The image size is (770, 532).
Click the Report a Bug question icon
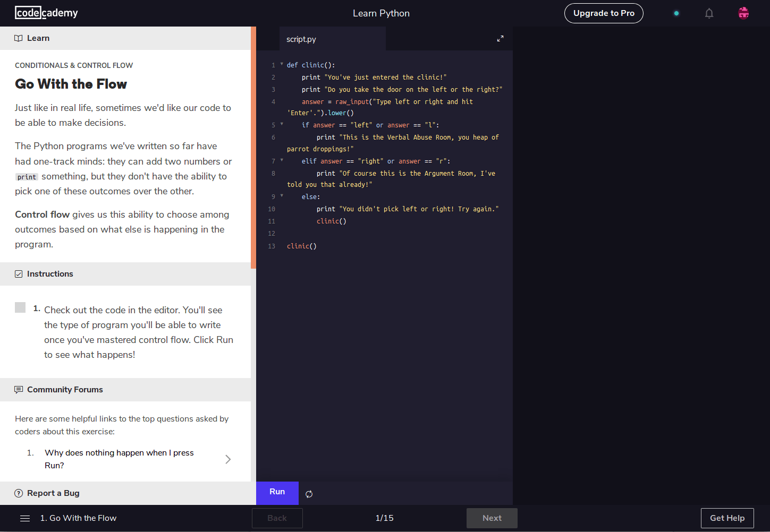19,493
